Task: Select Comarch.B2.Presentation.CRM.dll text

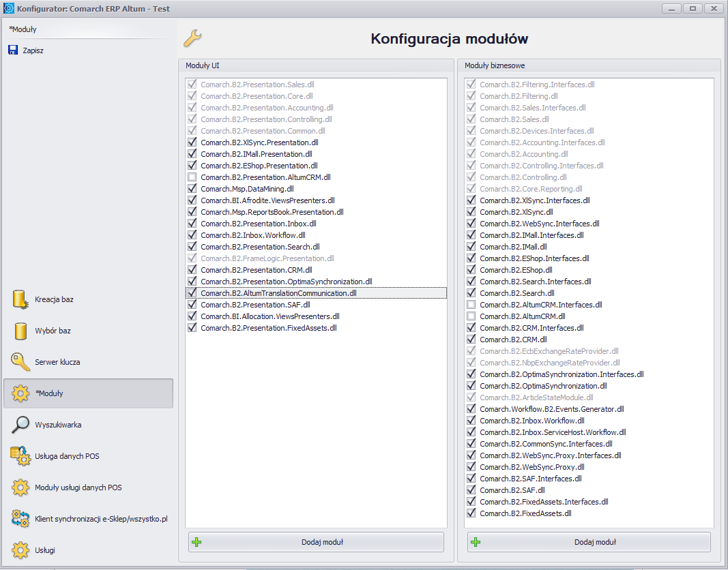Action: coord(257,269)
